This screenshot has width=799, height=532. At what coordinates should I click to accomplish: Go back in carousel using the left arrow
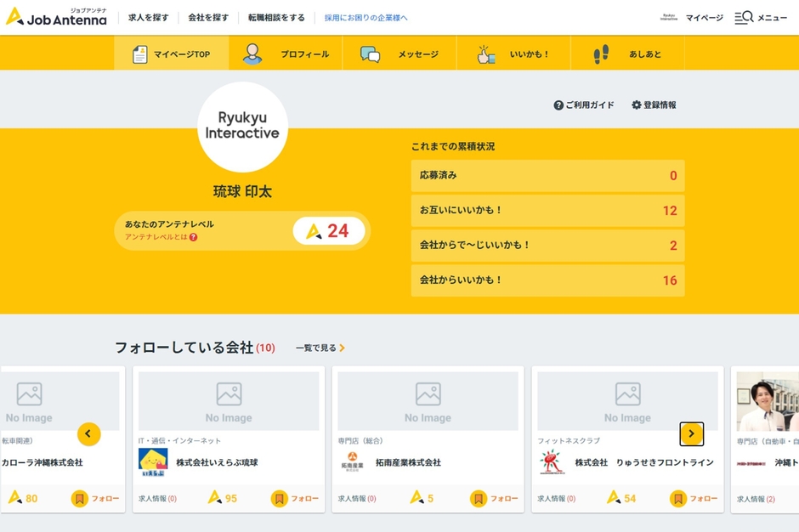[x=88, y=433]
